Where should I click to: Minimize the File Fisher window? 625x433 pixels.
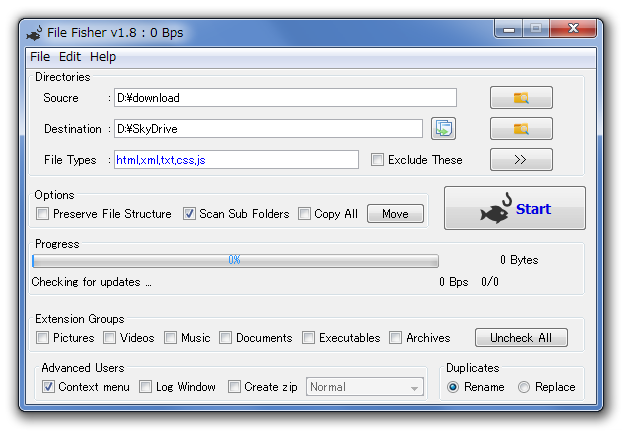[508, 29]
